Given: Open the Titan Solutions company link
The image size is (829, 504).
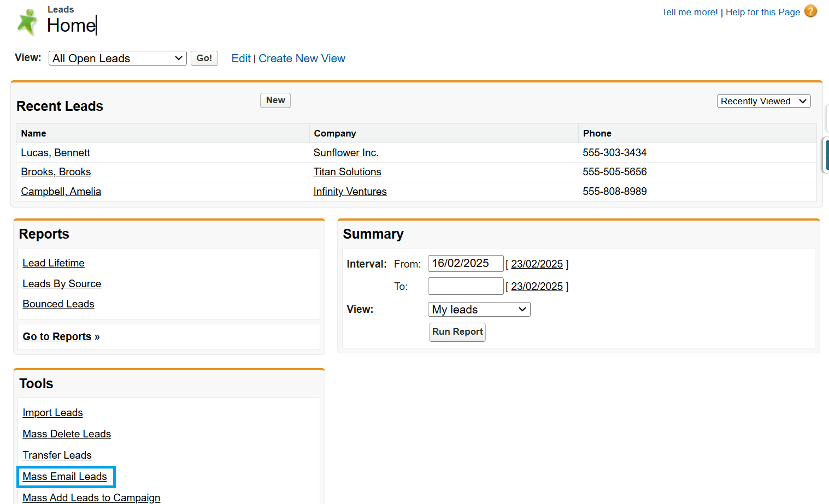Looking at the screenshot, I should click(x=347, y=172).
